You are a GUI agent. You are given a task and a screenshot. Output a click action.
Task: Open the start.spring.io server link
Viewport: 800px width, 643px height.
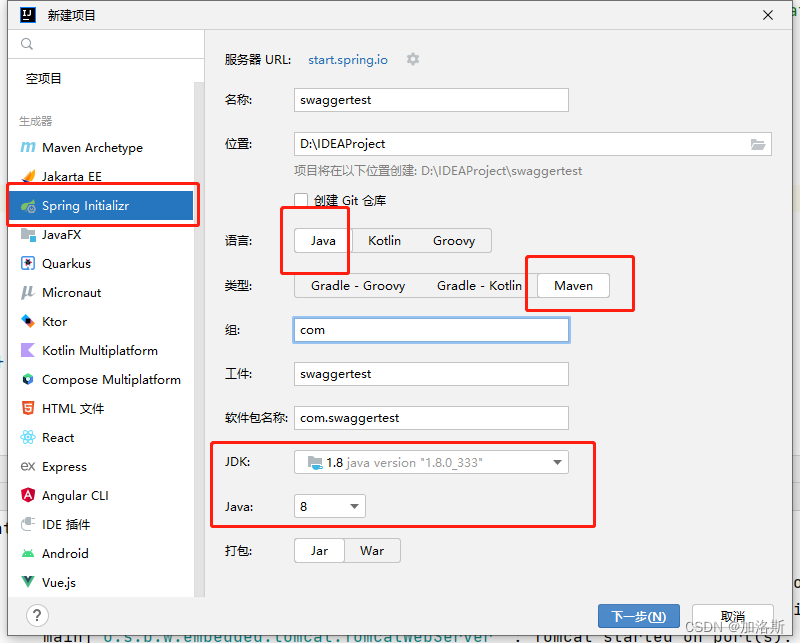coord(348,60)
